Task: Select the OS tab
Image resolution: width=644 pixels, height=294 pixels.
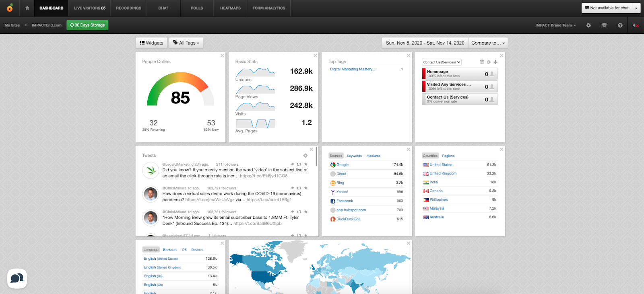Action: click(184, 250)
